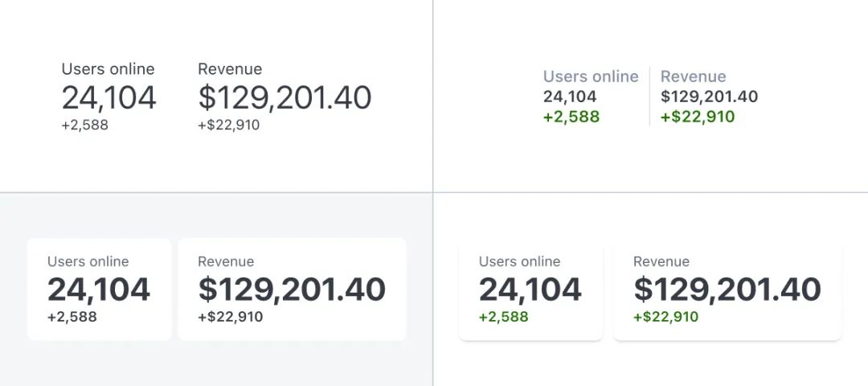The image size is (868, 386).
Task: Select green +2,588 in the bottom-right Users card
Action: (x=504, y=317)
